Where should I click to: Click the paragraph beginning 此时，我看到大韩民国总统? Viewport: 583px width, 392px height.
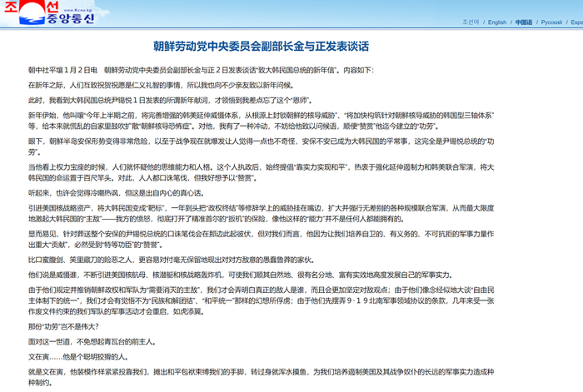coord(171,101)
